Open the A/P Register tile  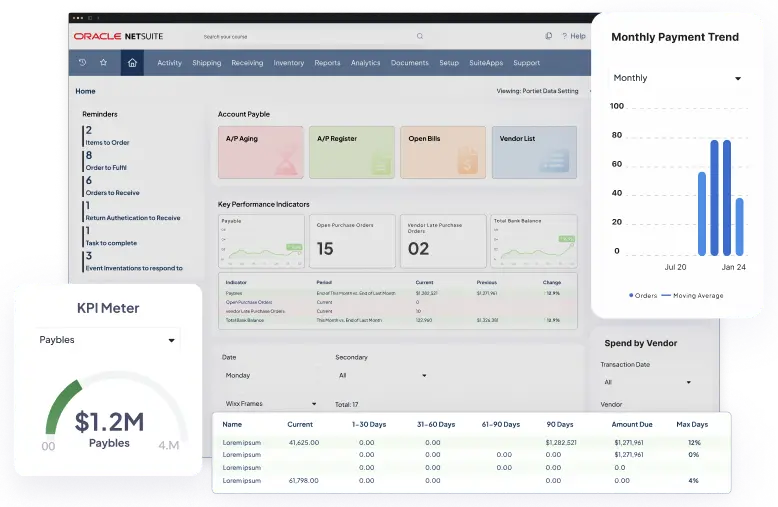[x=352, y=152]
